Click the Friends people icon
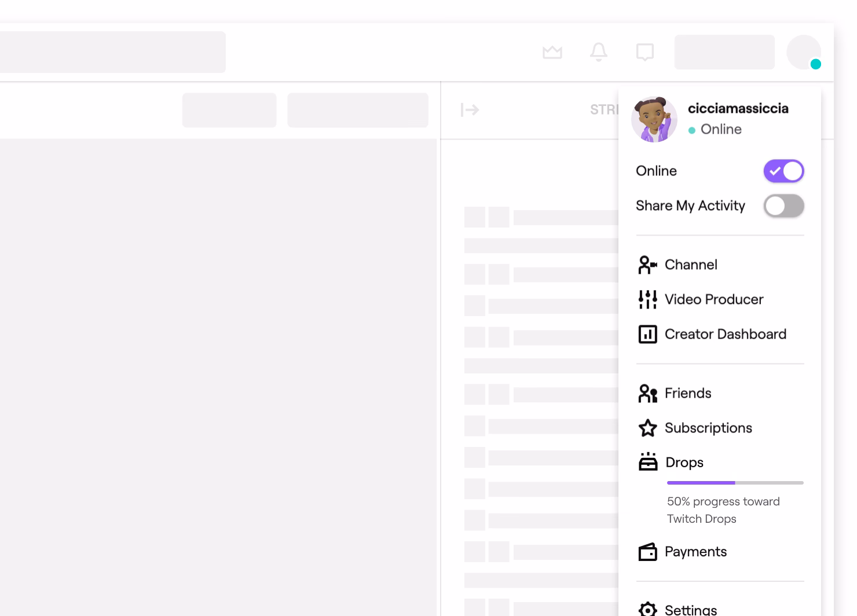 pyautogui.click(x=647, y=393)
